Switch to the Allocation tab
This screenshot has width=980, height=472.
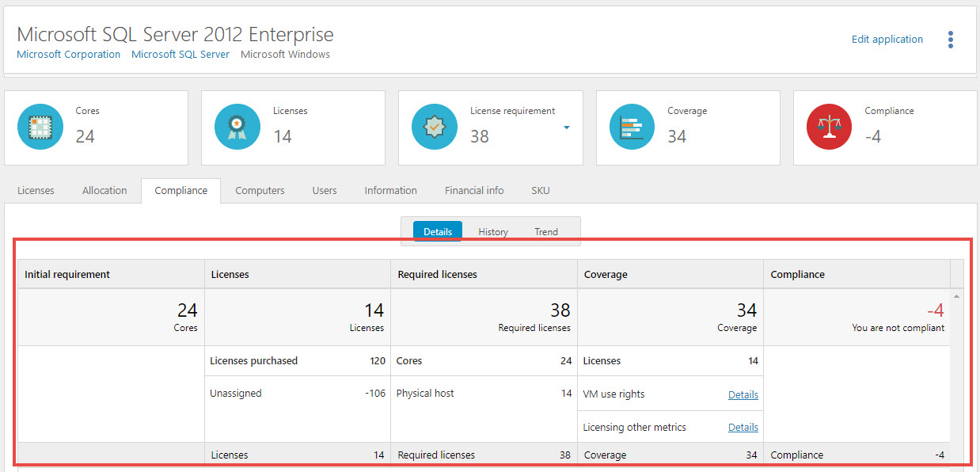[104, 191]
